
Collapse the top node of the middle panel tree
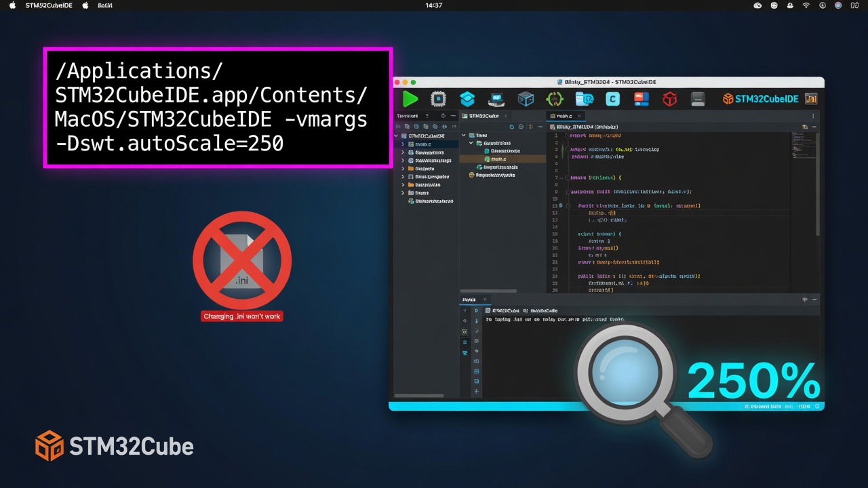click(464, 136)
